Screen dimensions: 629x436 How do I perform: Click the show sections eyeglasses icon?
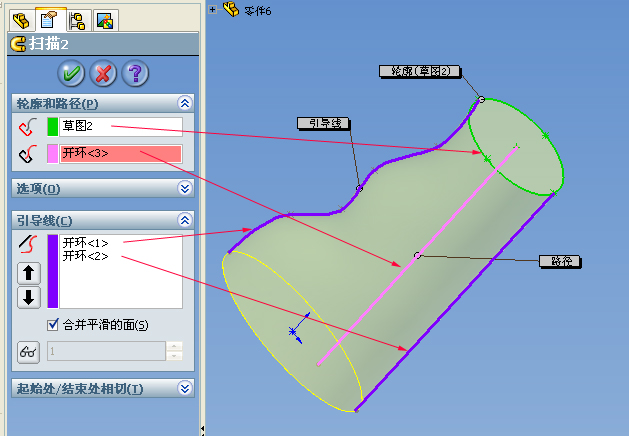click(28, 352)
